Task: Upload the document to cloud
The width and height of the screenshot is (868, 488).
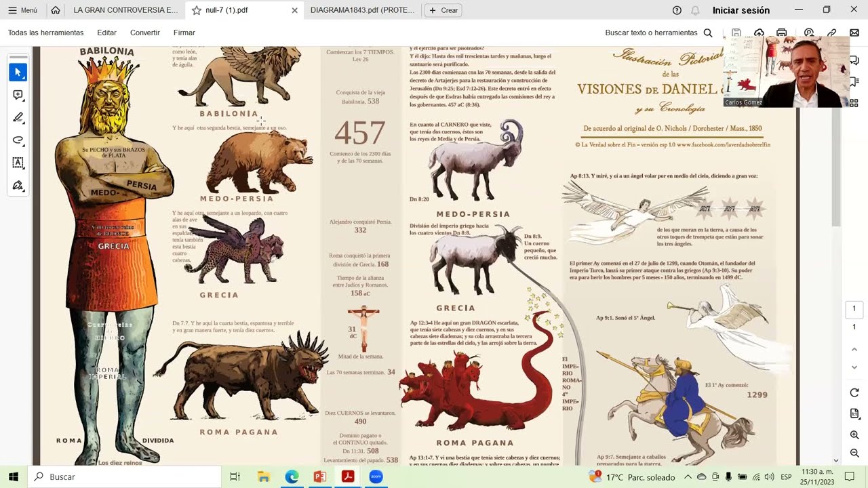Action: point(759,33)
